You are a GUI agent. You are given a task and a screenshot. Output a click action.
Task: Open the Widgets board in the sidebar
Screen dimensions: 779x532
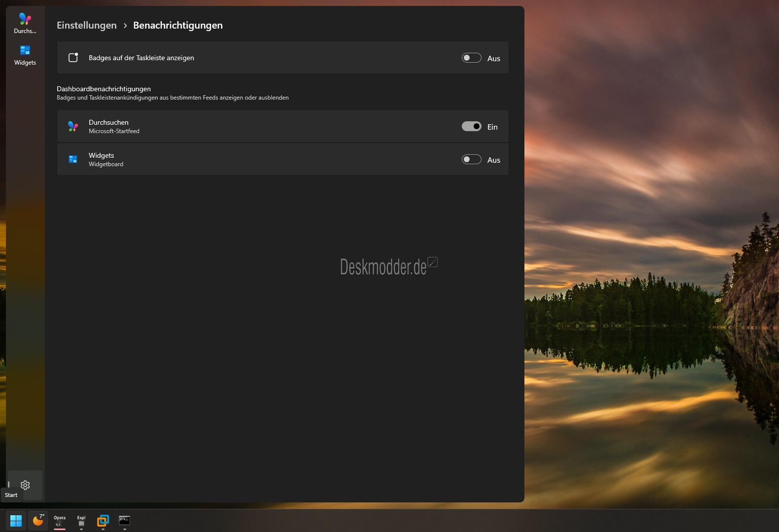click(x=25, y=55)
